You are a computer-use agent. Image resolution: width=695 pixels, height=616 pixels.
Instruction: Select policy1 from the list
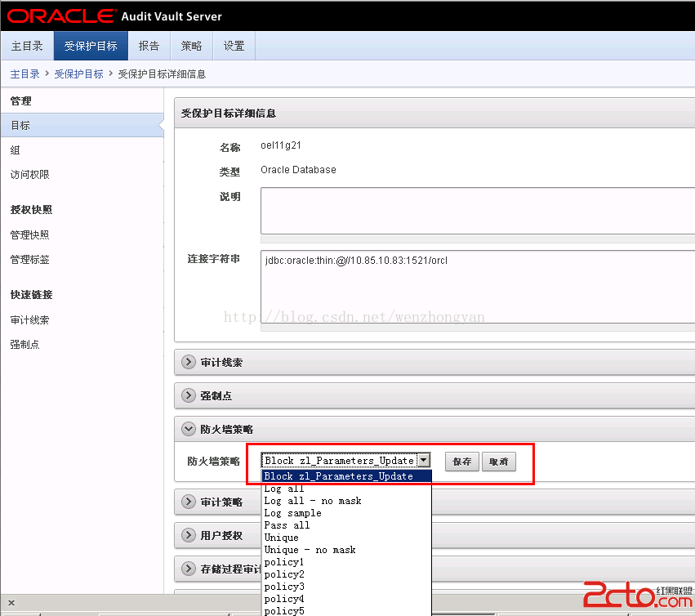[346, 562]
